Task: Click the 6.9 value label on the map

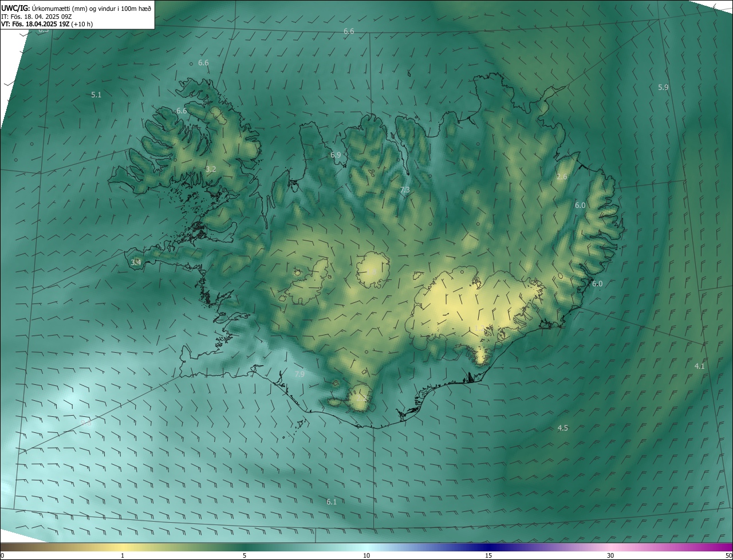Action: (x=336, y=155)
